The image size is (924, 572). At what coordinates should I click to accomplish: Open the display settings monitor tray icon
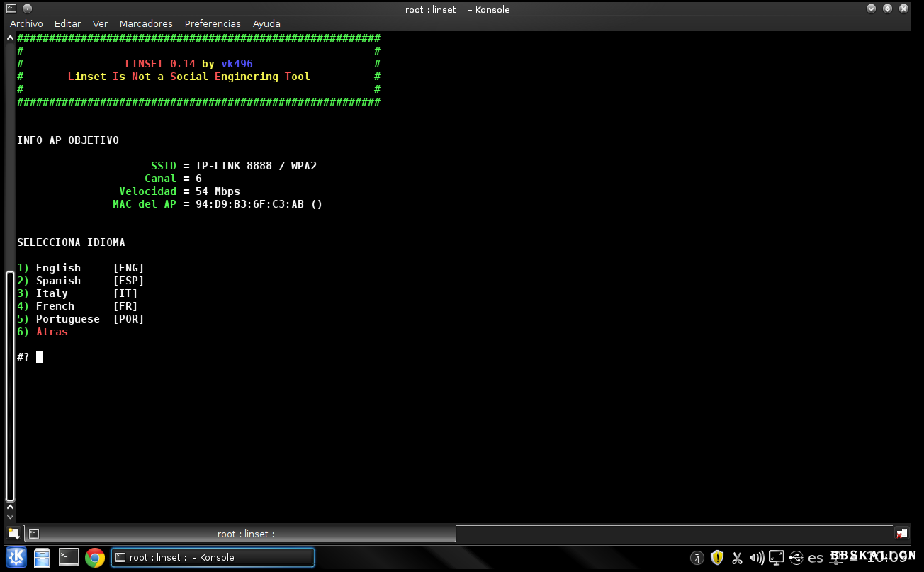[x=777, y=558]
